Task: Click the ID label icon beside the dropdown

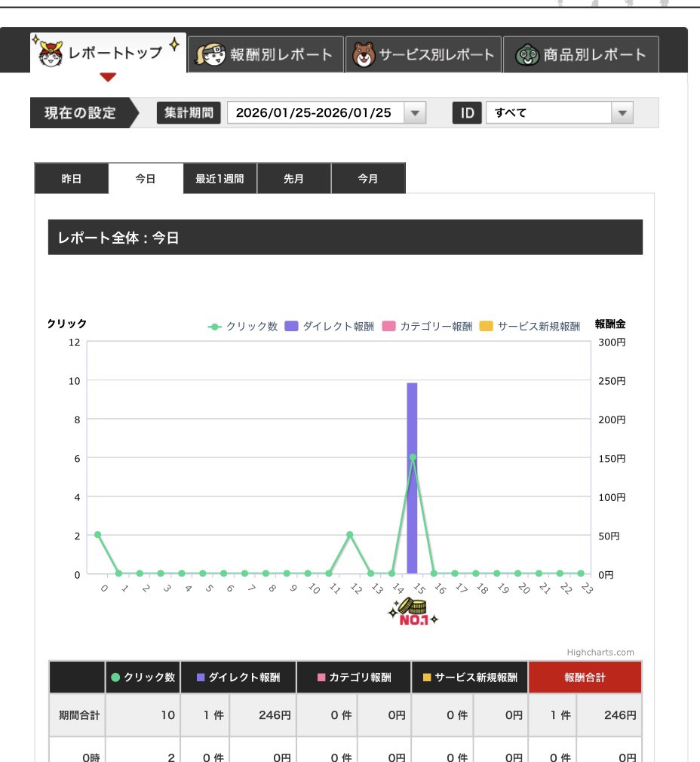Action: [x=468, y=112]
